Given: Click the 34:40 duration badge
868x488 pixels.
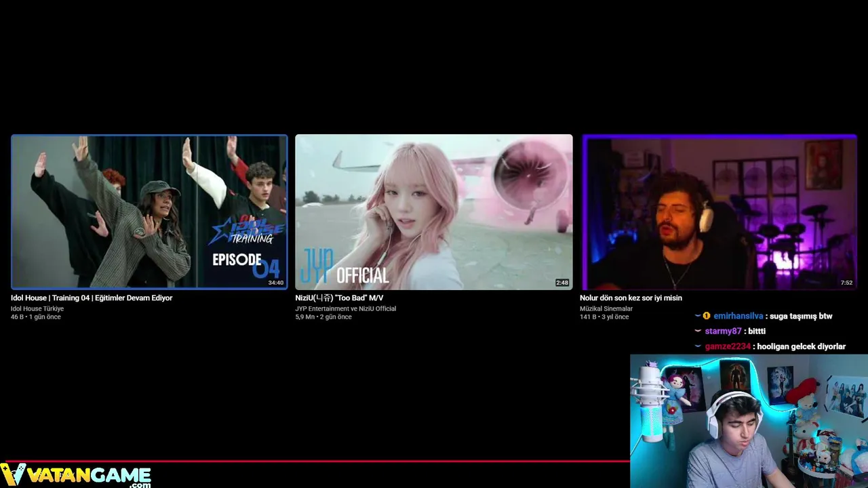Looking at the screenshot, I should point(275,283).
